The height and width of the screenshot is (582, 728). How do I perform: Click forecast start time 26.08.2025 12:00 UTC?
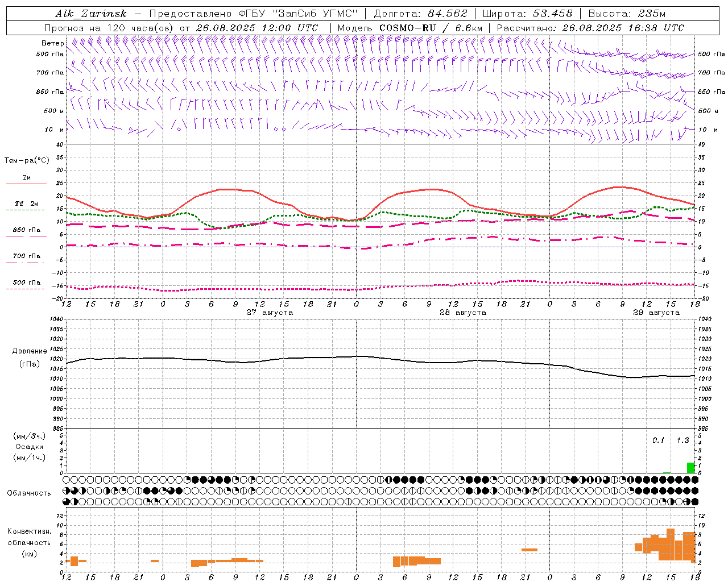click(257, 28)
